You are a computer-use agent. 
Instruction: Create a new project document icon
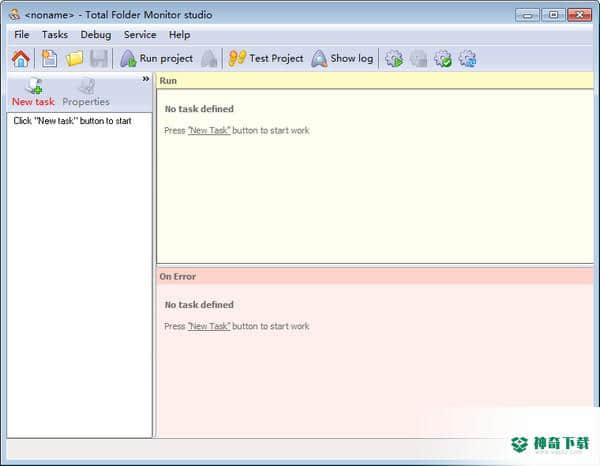click(x=49, y=59)
